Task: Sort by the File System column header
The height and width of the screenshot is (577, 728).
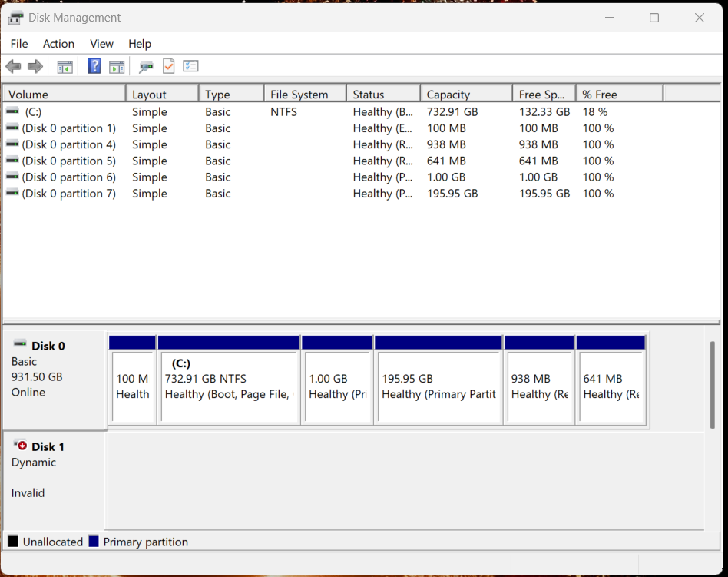Action: point(305,95)
